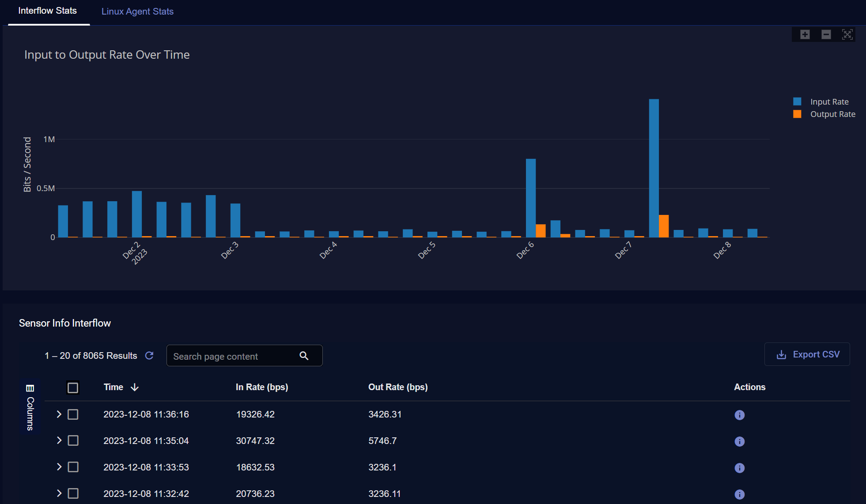Viewport: 866px width, 504px height.
Task: Open info for the 11:36:16 row
Action: click(739, 415)
